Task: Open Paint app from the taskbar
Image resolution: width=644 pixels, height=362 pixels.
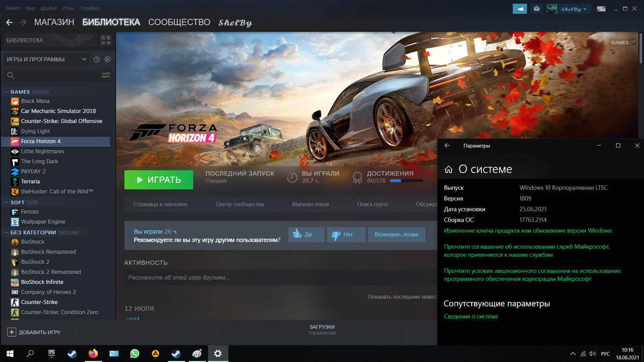Action: (197, 353)
